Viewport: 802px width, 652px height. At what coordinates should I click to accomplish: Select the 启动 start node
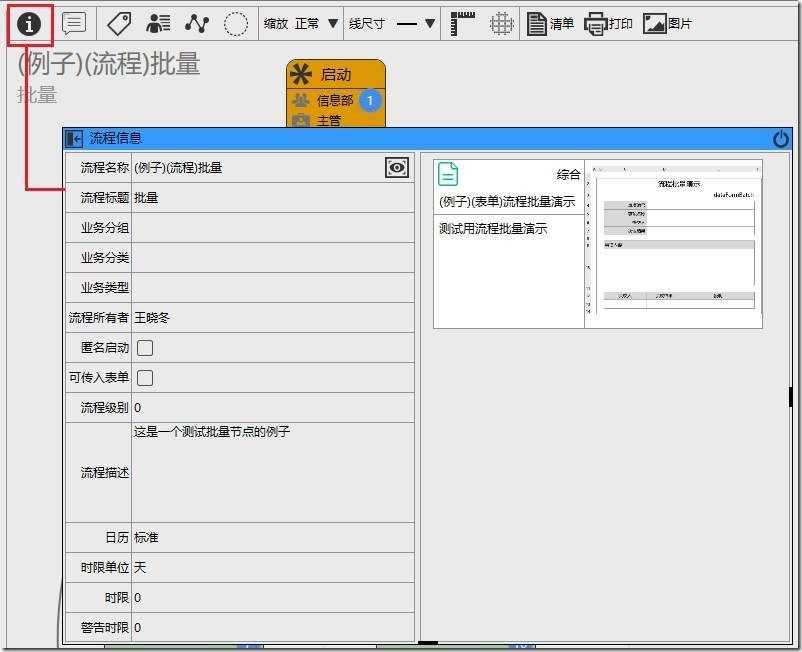click(336, 75)
